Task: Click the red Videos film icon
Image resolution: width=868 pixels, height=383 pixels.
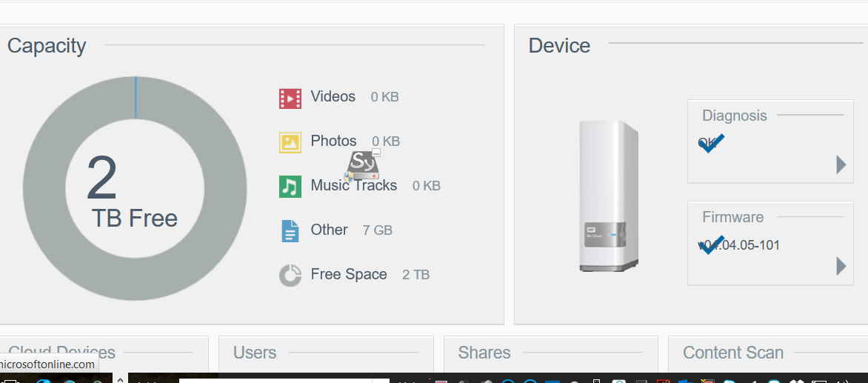Action: tap(290, 98)
